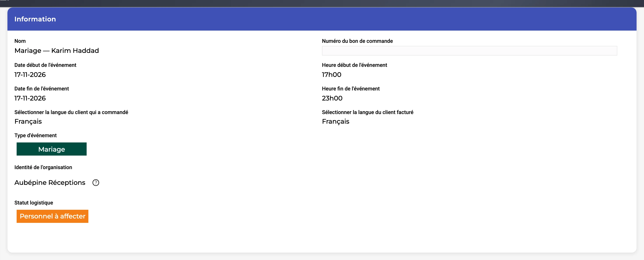Click the Aubépine Réceptions organisation name
644x260 pixels.
pos(50,183)
